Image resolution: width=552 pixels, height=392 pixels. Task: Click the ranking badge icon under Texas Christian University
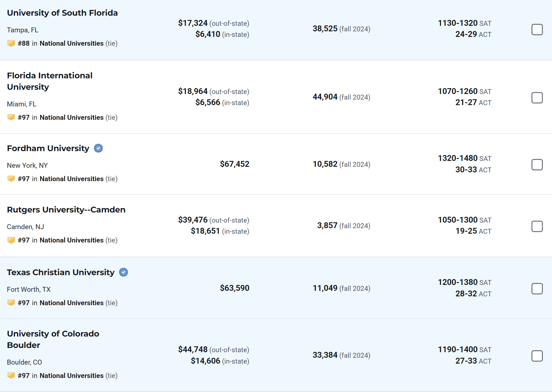11,303
